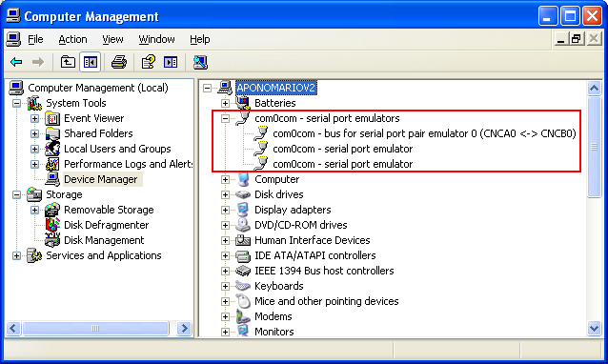Click the Print toolbar icon
Image resolution: width=608 pixels, height=364 pixels.
pos(119,62)
